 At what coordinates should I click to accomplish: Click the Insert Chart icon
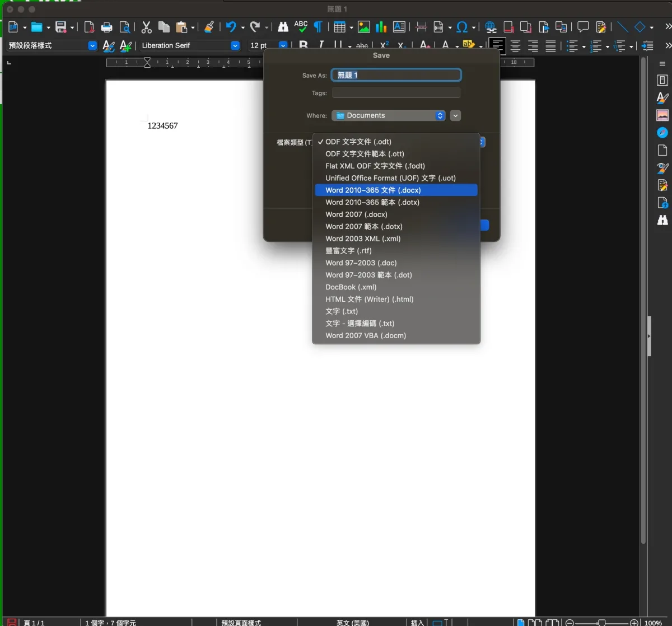tap(381, 27)
